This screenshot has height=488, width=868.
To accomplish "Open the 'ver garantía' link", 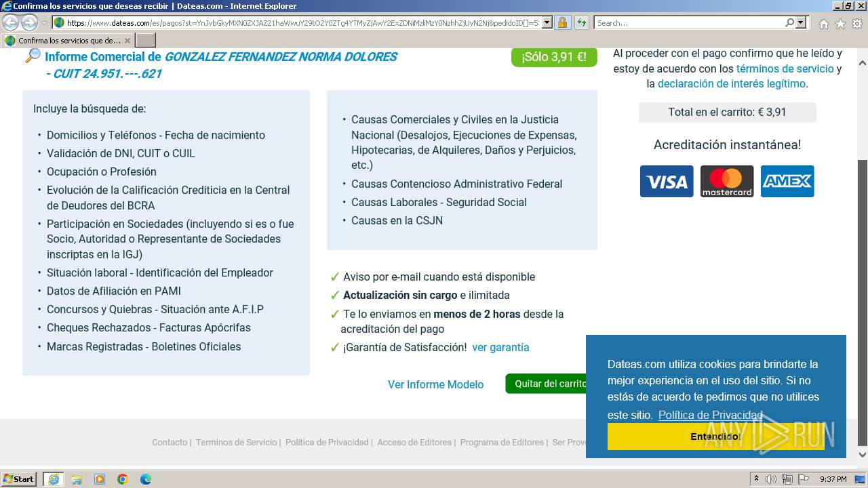I will coord(500,347).
